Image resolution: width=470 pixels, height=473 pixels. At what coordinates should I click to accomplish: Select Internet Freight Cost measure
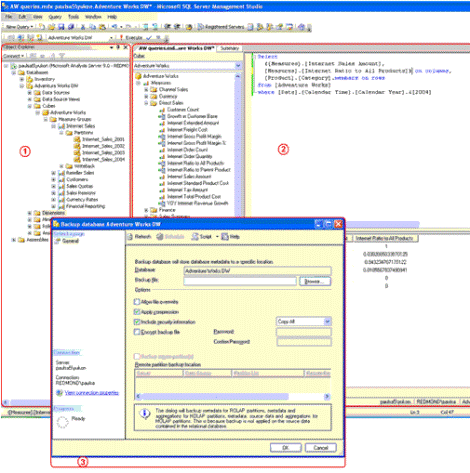(187, 129)
